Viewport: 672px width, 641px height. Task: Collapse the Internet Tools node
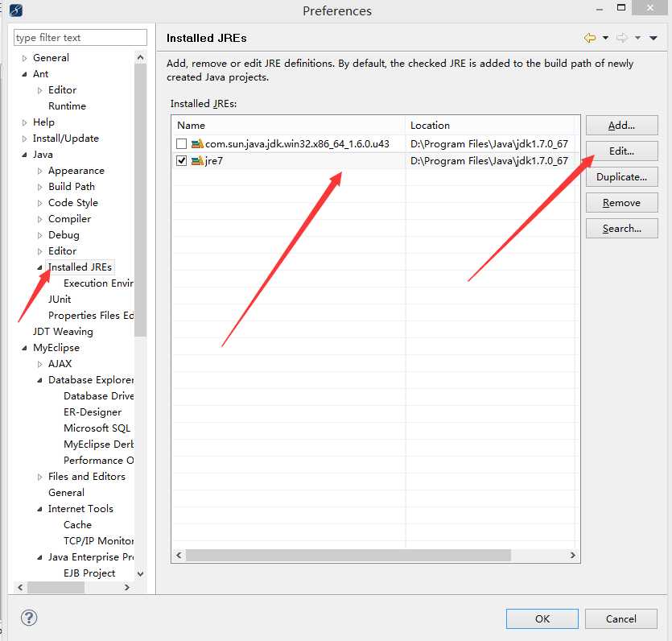coord(40,509)
